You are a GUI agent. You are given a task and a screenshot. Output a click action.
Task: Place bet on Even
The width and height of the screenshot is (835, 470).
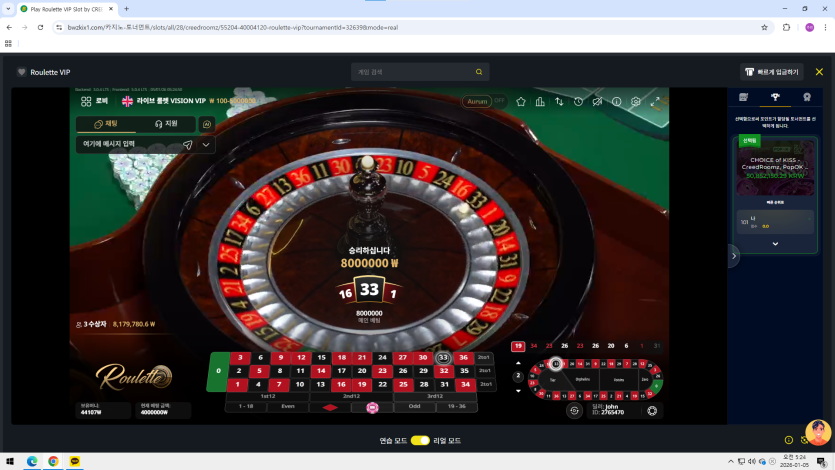click(x=288, y=407)
